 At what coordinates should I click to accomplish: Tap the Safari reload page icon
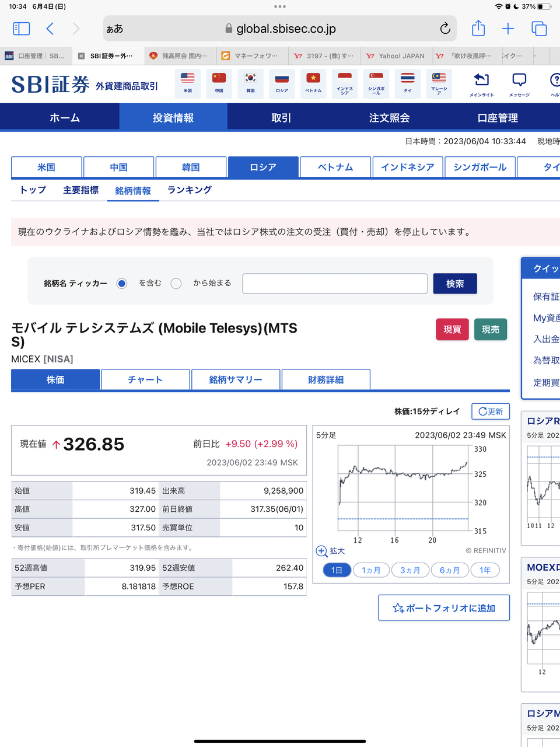pyautogui.click(x=445, y=29)
